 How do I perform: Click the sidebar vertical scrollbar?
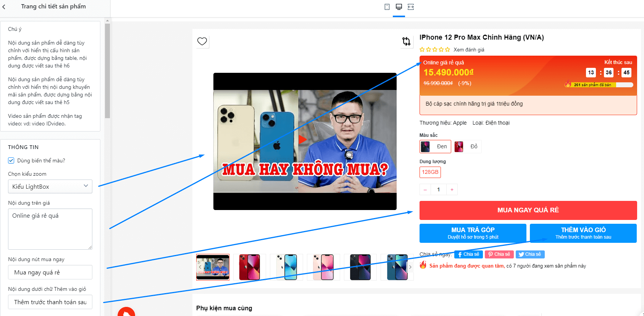[108, 71]
